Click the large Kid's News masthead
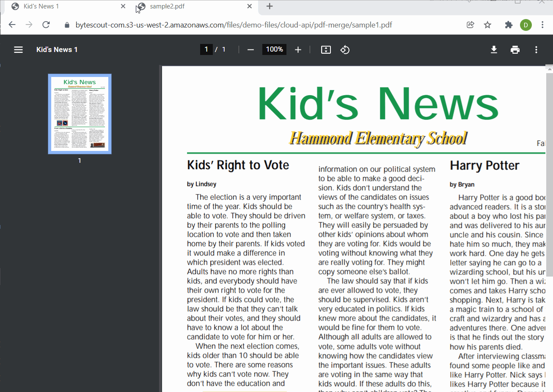The image size is (553, 392). click(x=378, y=104)
